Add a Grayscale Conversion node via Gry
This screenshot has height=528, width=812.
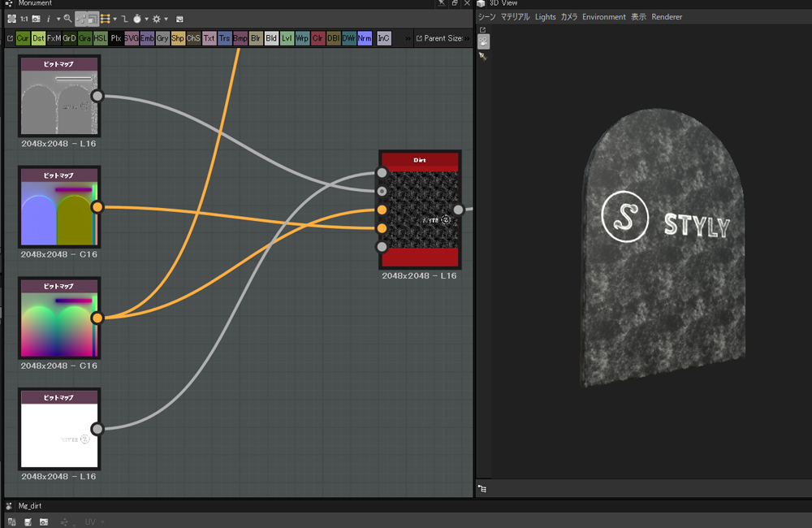coord(162,38)
